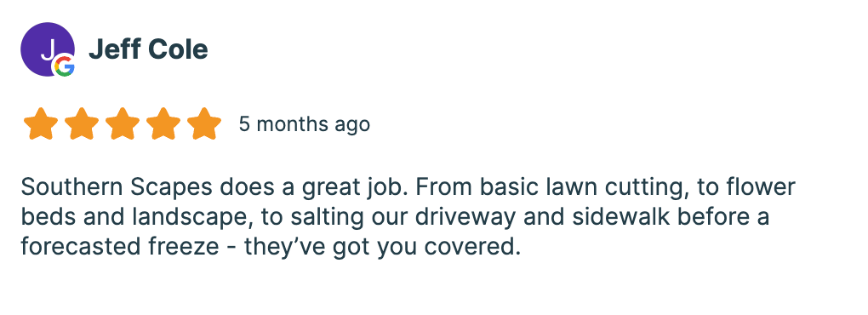Image resolution: width=868 pixels, height=315 pixels.
Task: Select the second orange rating star
Action: (82, 124)
